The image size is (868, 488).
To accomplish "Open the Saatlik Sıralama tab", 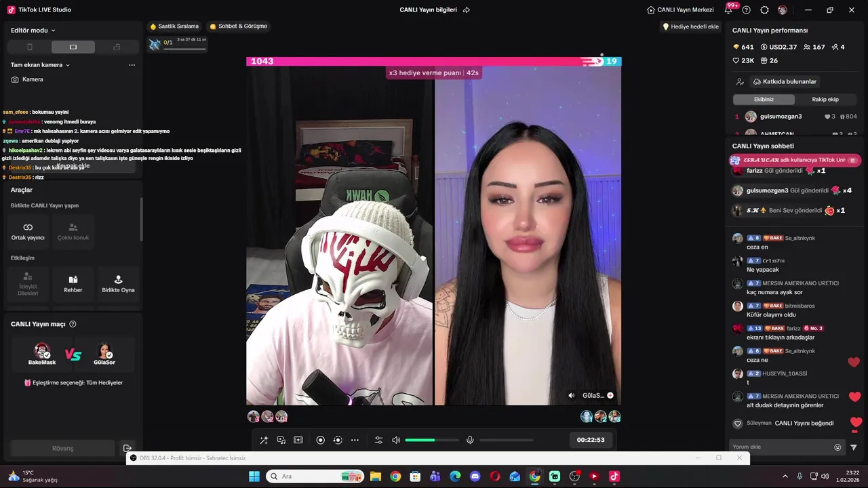I will [x=174, y=26].
